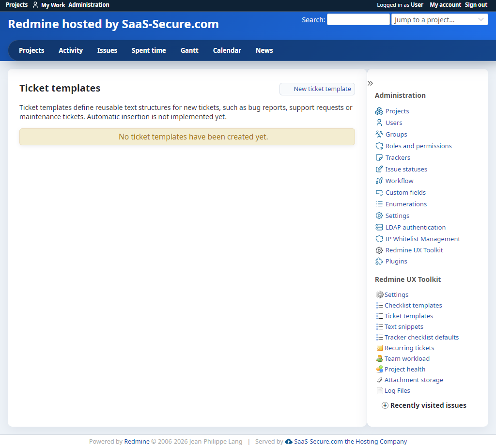
Task: Click the Redmine link in footer
Action: tap(137, 441)
